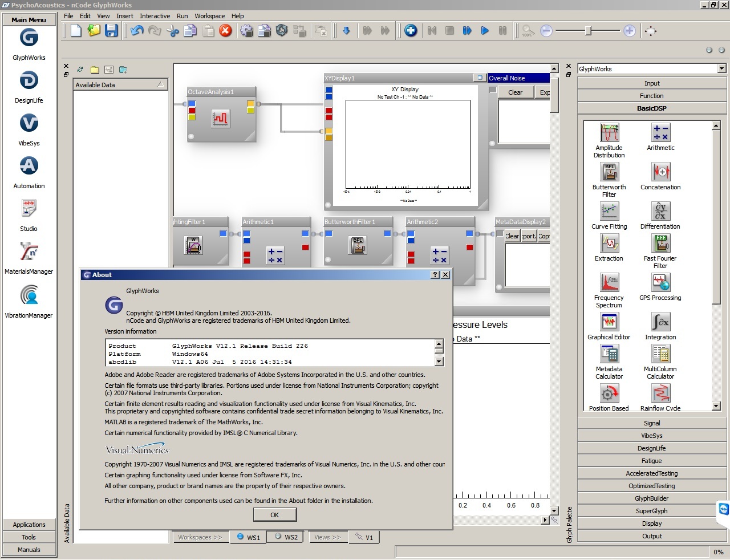Click Clear in the Overall Noise display

pos(516,92)
